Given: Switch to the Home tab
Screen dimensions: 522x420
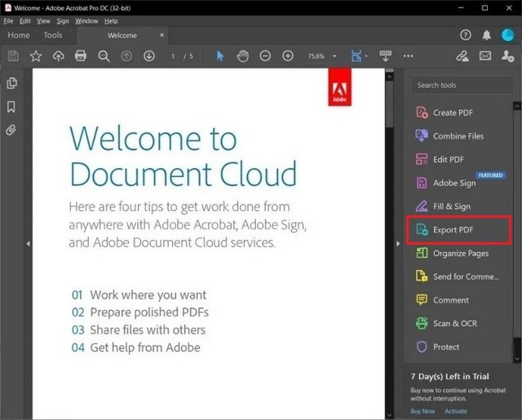Looking at the screenshot, I should coord(19,35).
